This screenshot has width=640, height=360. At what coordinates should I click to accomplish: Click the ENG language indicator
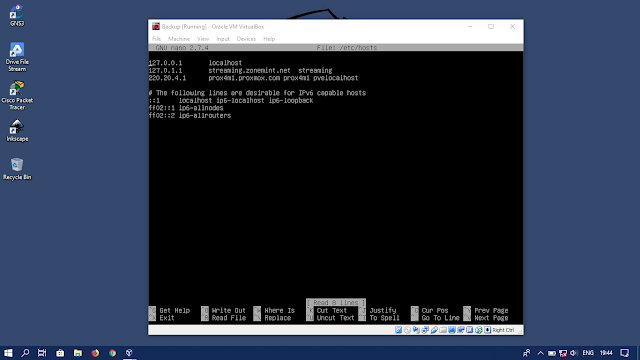588,353
